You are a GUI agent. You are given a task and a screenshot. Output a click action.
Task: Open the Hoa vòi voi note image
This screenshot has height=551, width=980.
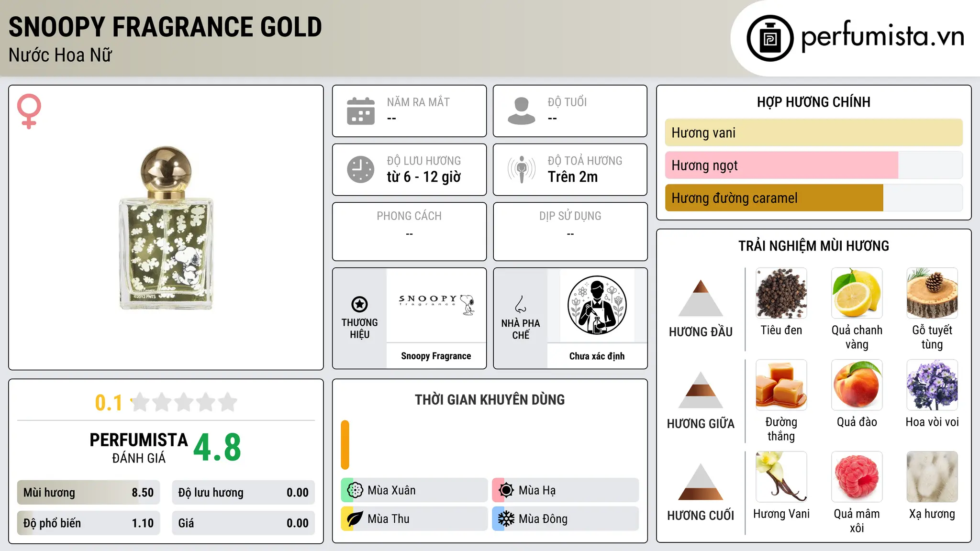932,385
